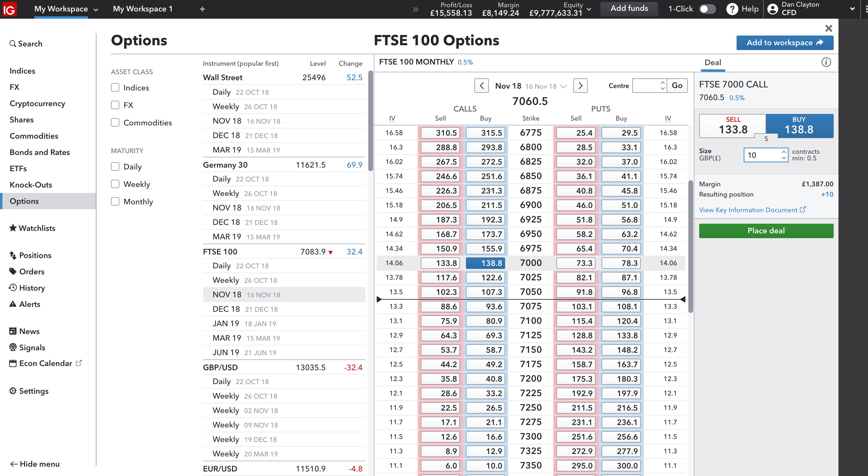
Task: Open the Help question mark icon
Action: pos(732,9)
